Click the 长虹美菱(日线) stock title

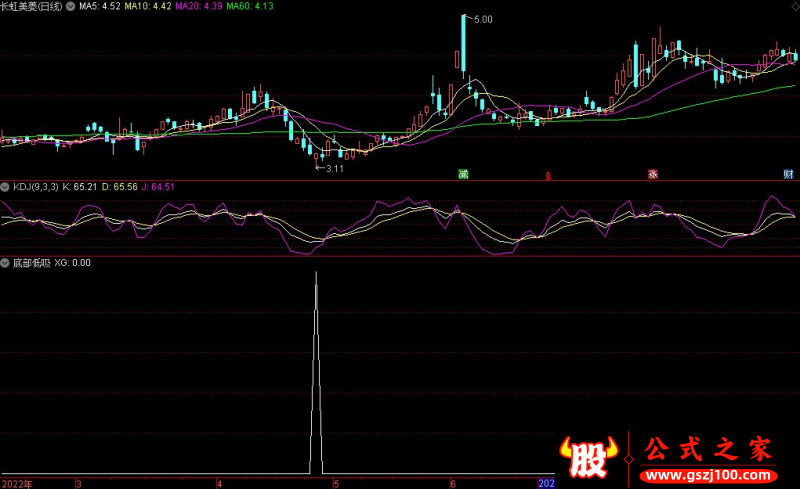point(31,7)
